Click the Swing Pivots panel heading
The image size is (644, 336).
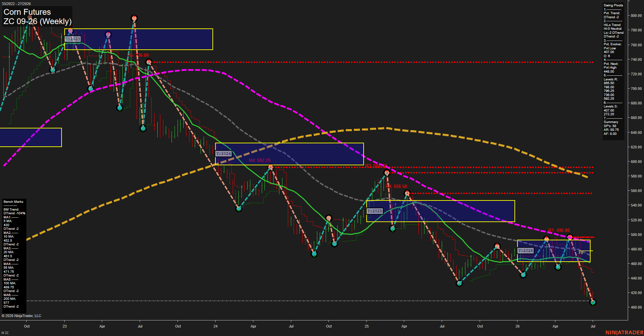pos(613,5)
